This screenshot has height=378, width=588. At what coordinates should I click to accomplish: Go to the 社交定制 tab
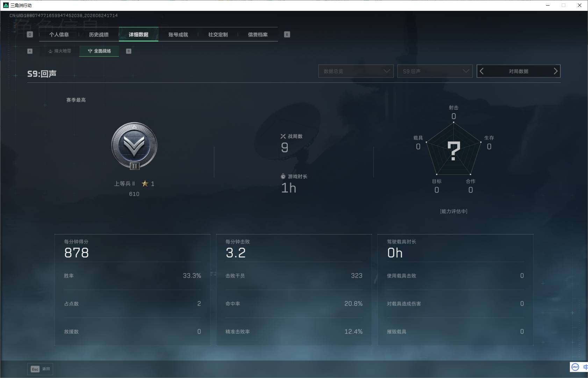click(218, 35)
